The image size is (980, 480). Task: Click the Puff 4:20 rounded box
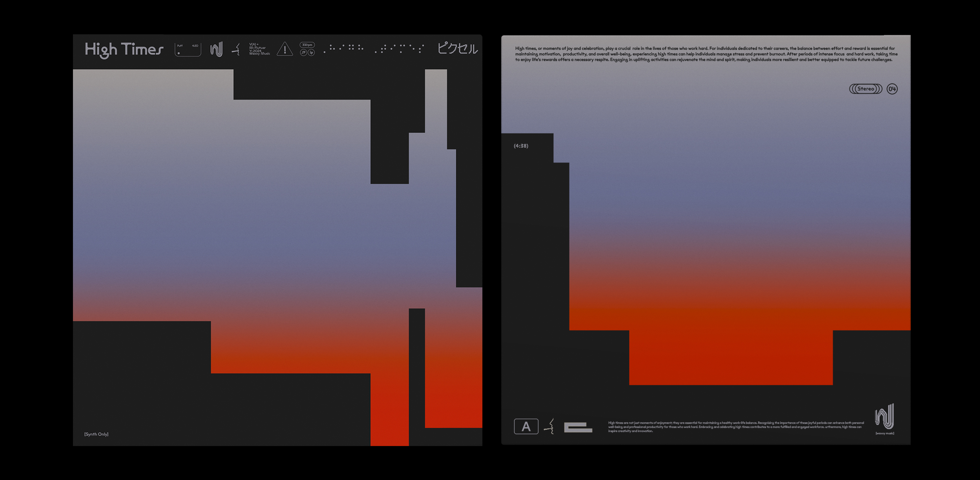188,50
